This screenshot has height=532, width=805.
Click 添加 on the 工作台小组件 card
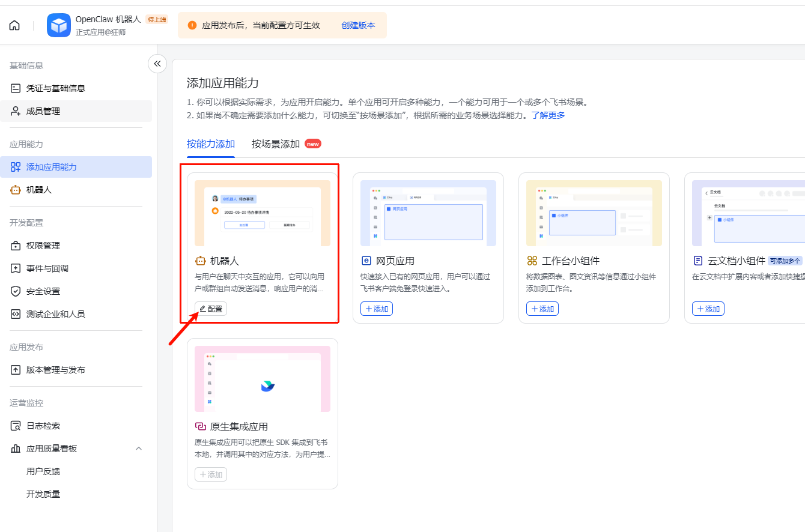[542, 309]
